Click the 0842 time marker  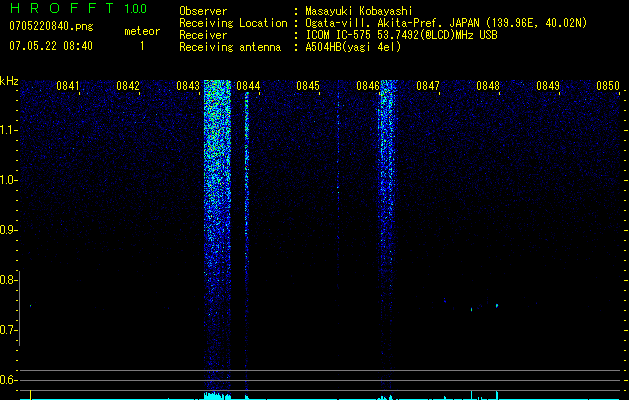pos(128,86)
